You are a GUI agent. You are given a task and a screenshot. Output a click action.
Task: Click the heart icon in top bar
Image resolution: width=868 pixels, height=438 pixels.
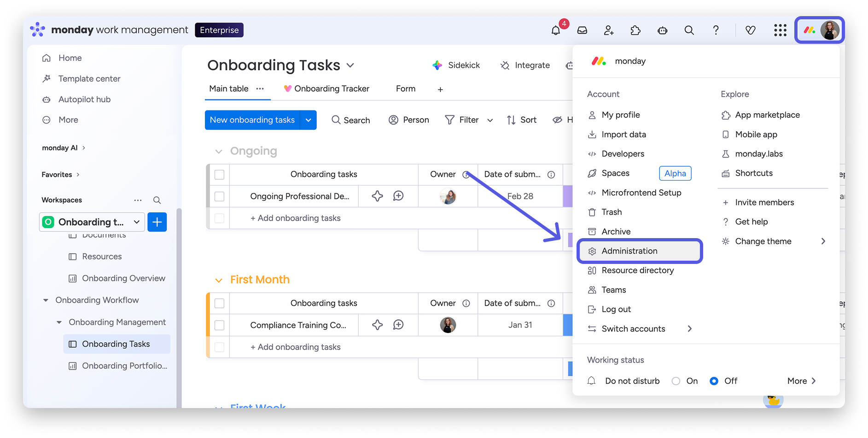click(x=751, y=30)
